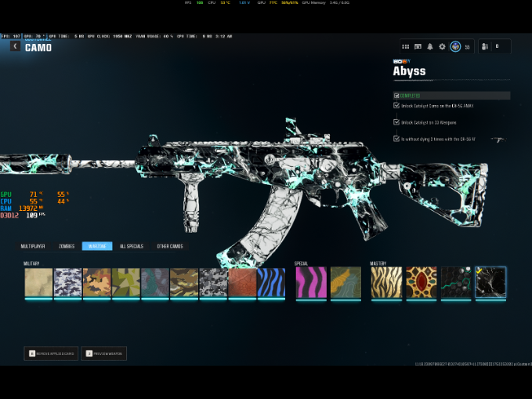
Task: Select the equipped Abyss mastery camo
Action: coord(490,283)
